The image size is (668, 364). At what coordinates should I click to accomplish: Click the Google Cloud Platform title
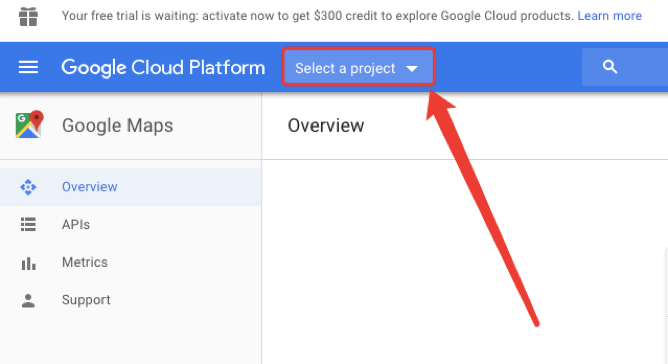[163, 68]
